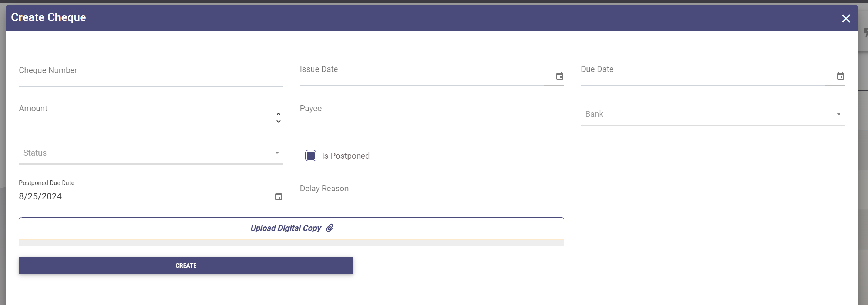Click the paperclip attachment icon
The width and height of the screenshot is (868, 305).
tap(330, 228)
